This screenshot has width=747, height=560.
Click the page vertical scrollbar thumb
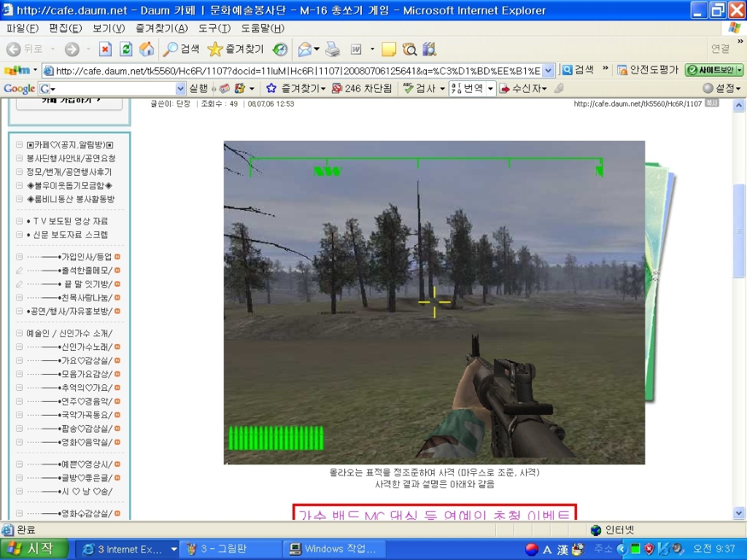click(738, 231)
